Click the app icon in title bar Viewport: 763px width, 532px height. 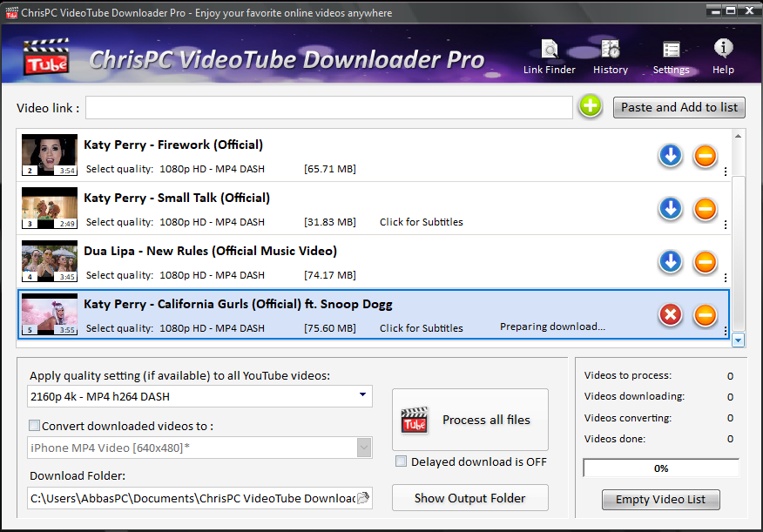[11, 12]
